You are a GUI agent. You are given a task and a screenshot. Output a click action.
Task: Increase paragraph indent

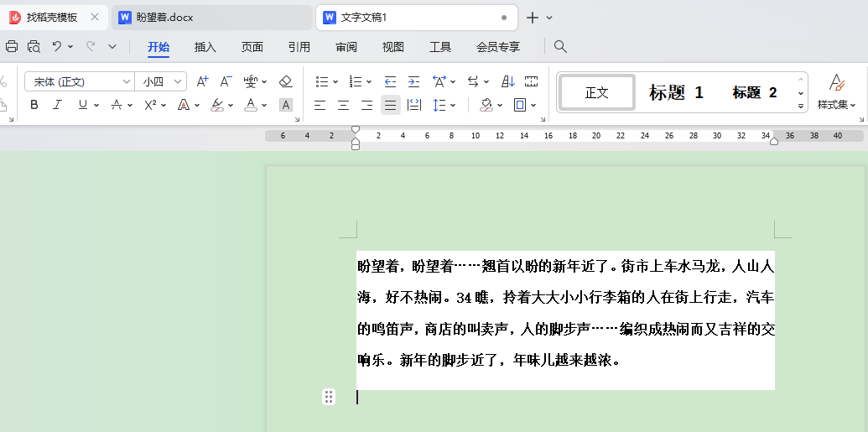(x=413, y=82)
